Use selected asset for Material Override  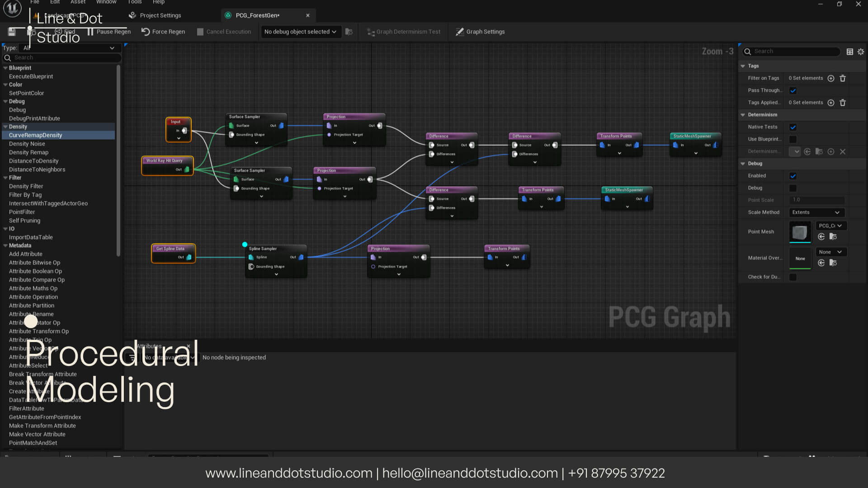point(821,263)
